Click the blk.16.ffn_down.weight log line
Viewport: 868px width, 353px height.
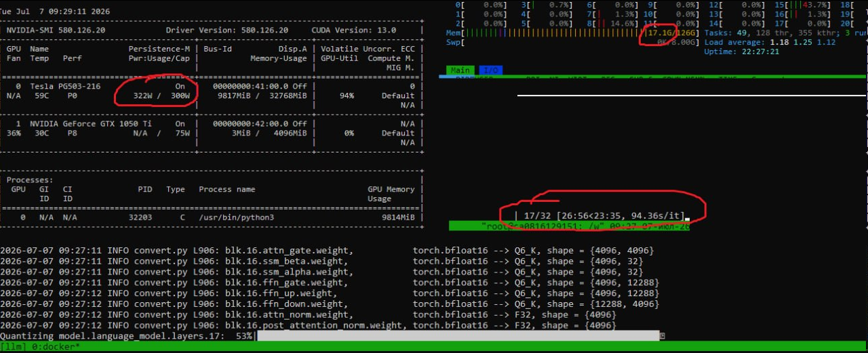coord(329,304)
